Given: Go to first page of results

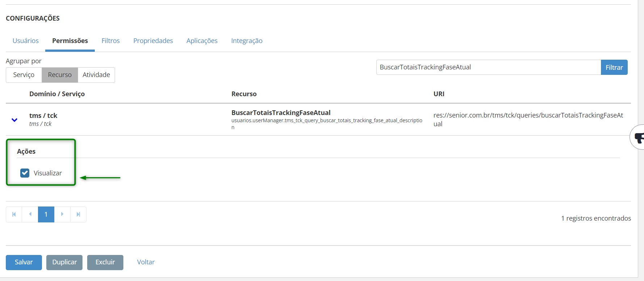Looking at the screenshot, I should 14,214.
